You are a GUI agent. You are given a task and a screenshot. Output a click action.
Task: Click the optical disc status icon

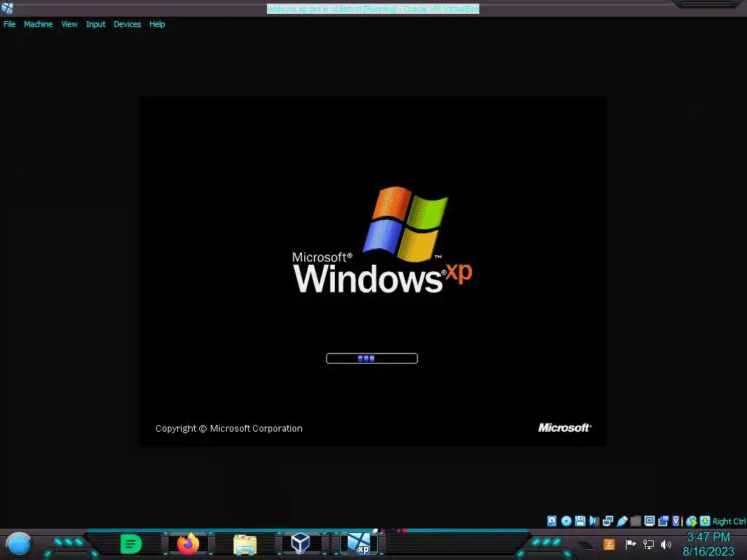(566, 521)
